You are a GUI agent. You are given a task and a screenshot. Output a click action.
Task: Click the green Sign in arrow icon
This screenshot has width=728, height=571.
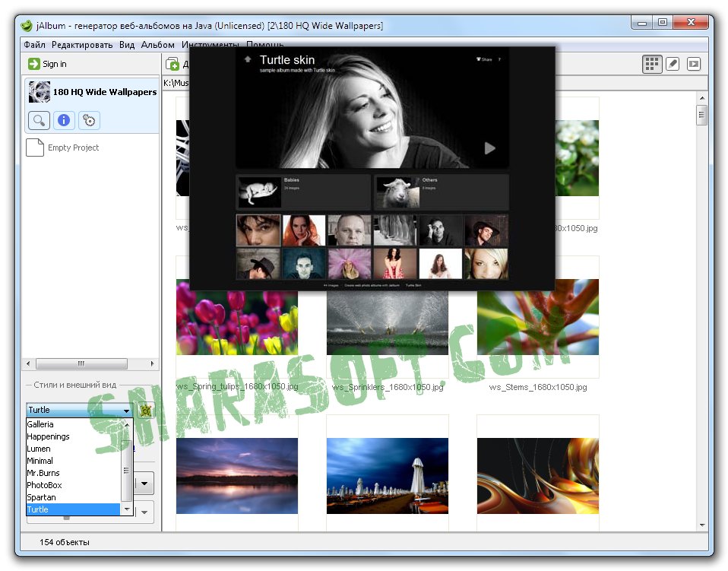point(34,64)
